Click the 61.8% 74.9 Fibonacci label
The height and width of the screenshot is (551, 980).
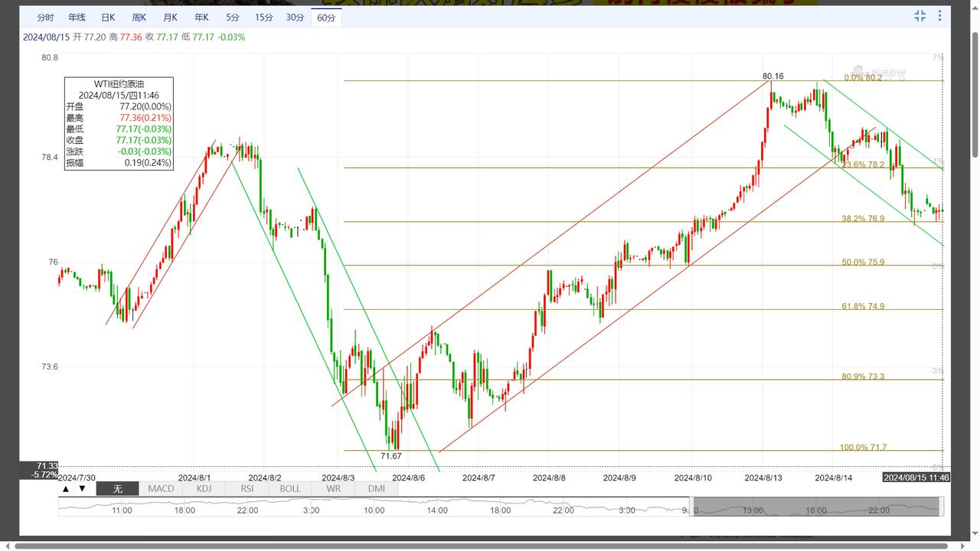point(864,306)
